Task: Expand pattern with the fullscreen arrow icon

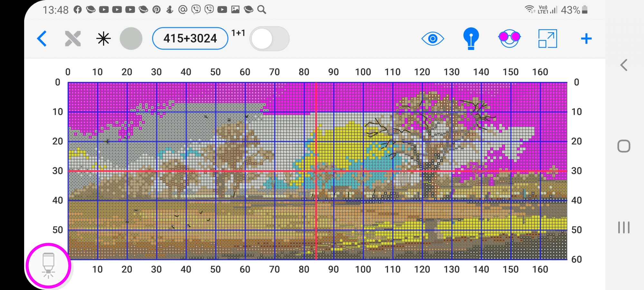Action: click(x=547, y=39)
